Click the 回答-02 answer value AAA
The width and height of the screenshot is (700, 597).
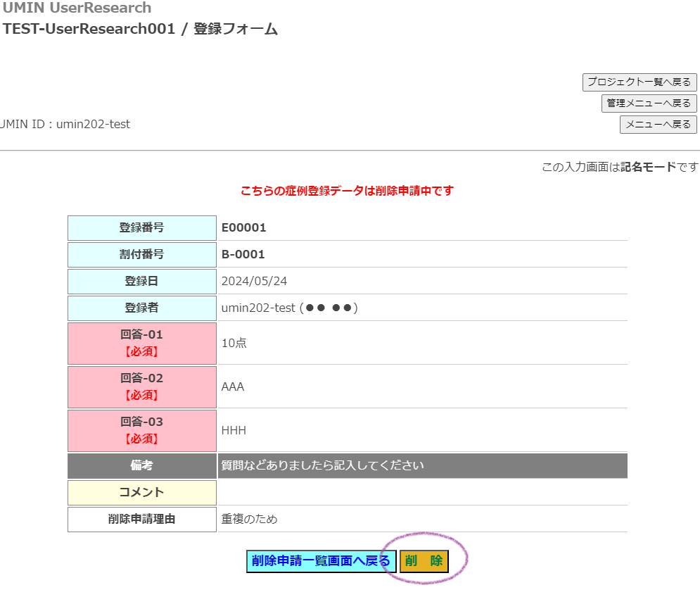pyautogui.click(x=233, y=387)
